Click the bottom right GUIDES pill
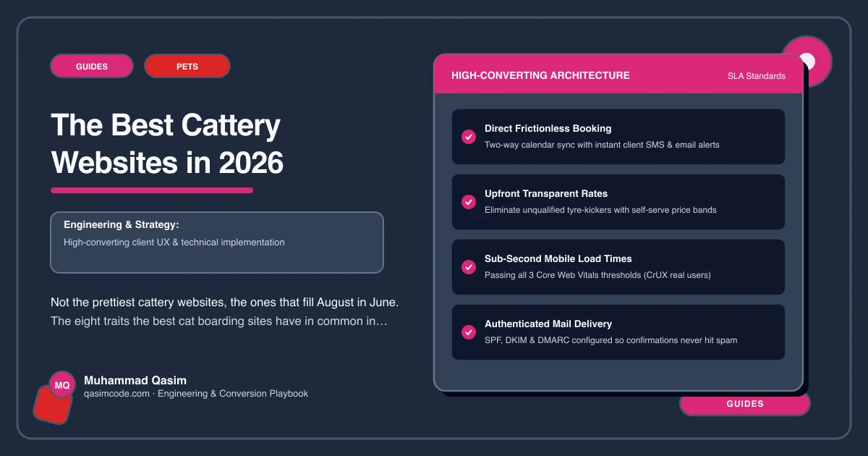Image resolution: width=868 pixels, height=456 pixels. 745,404
